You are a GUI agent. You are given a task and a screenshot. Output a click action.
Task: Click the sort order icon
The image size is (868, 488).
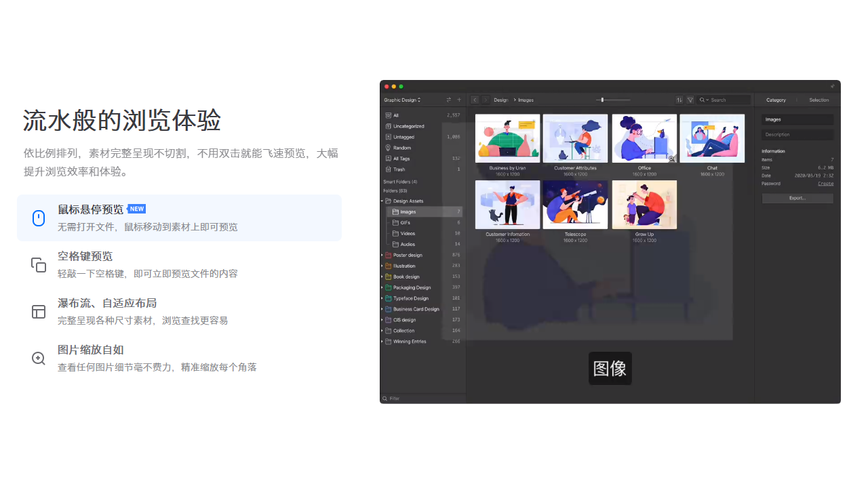[x=679, y=100]
